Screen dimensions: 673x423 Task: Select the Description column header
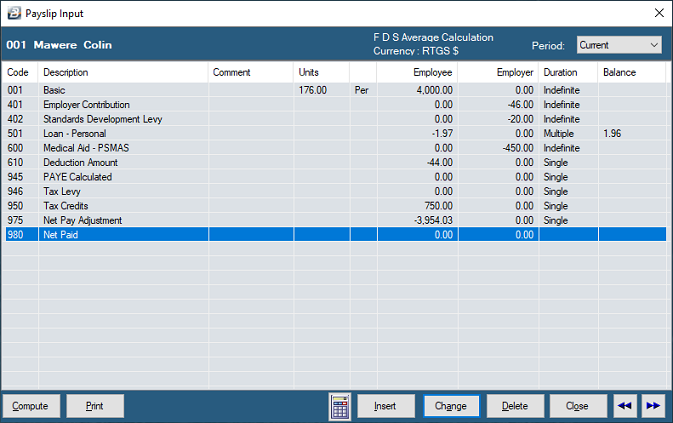(x=123, y=73)
